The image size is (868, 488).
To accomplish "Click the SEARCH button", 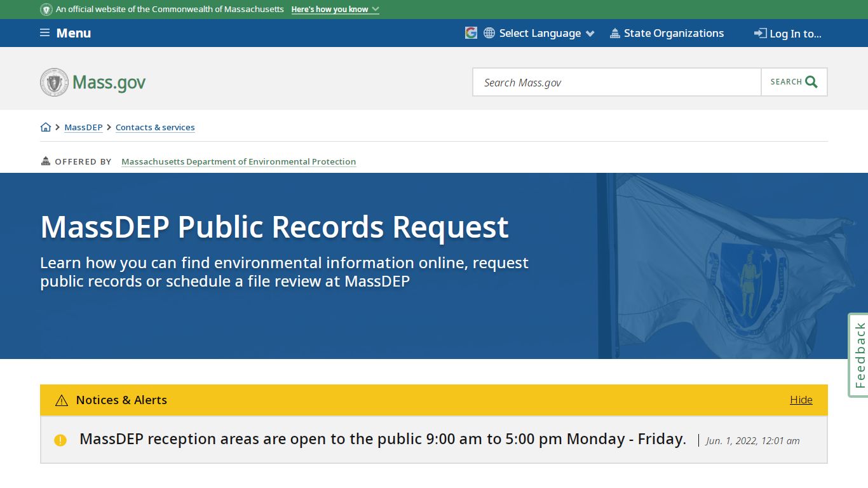I will pos(794,82).
